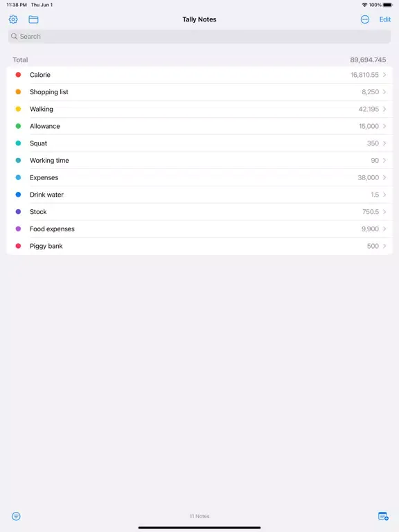Open the settings gear icon

tap(13, 19)
